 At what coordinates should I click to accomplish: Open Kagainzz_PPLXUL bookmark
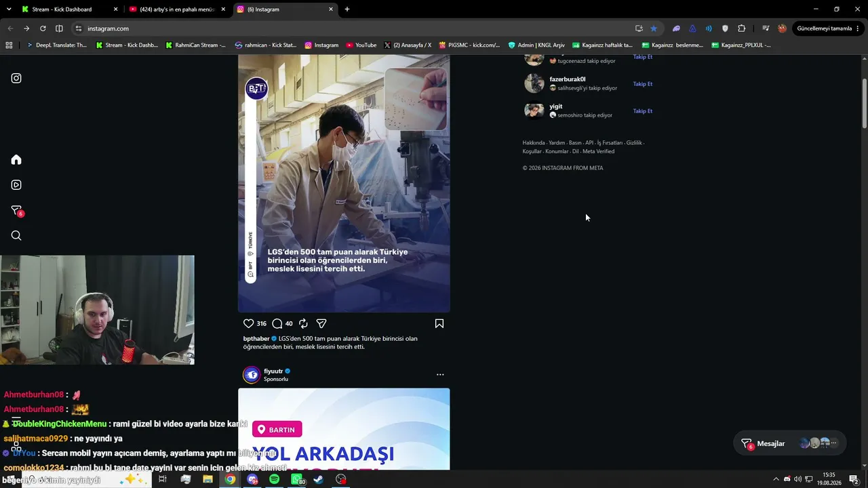point(741,45)
